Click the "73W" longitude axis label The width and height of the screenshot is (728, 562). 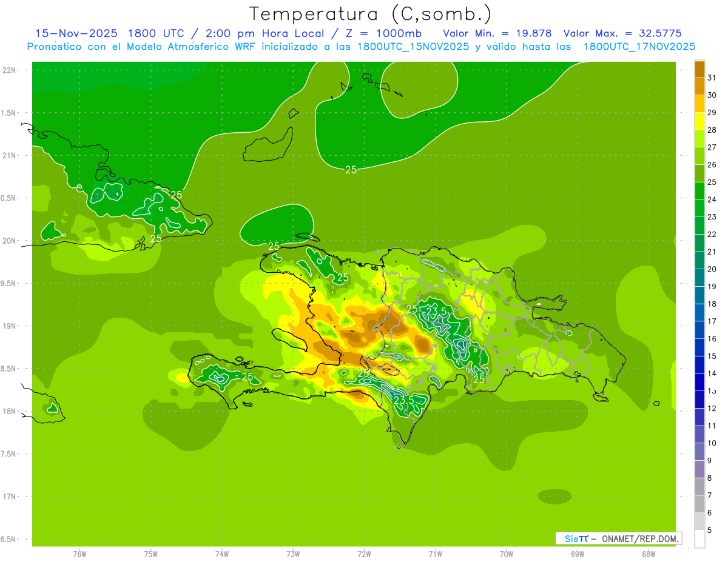(x=293, y=554)
